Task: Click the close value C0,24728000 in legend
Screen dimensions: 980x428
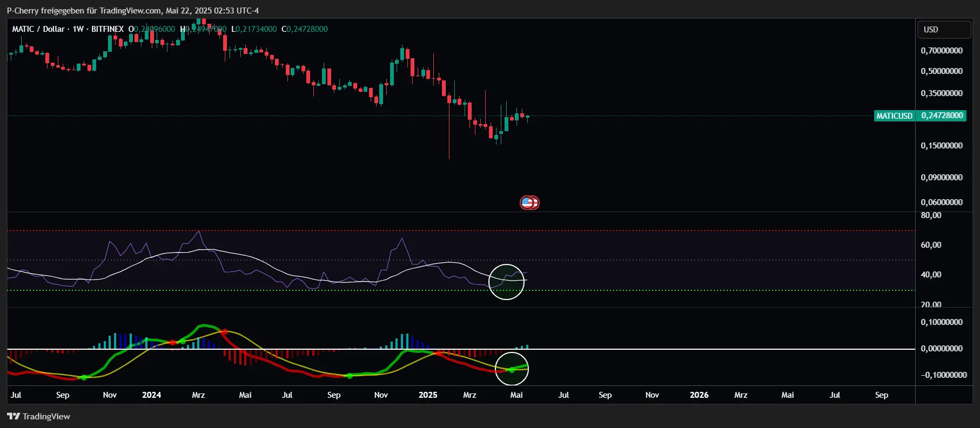Action: pos(305,29)
